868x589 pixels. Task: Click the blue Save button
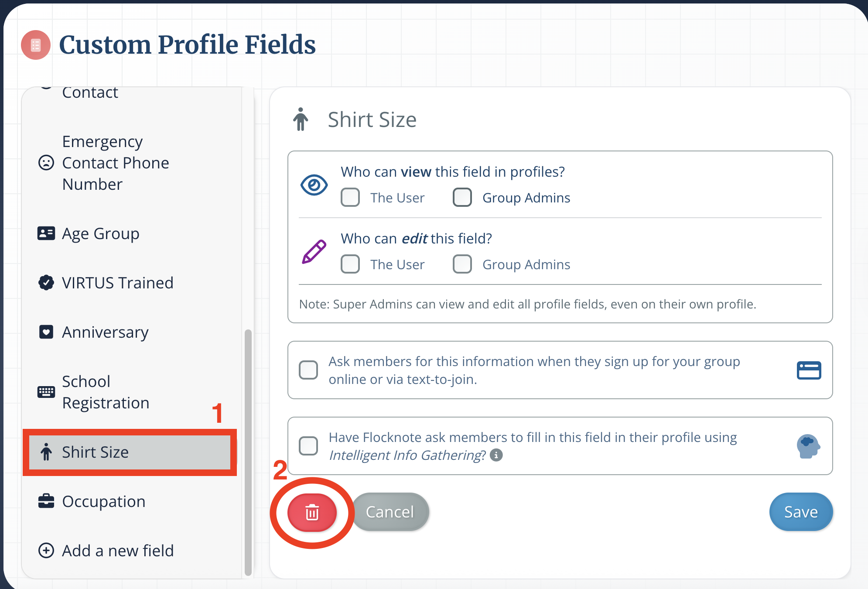(x=801, y=512)
